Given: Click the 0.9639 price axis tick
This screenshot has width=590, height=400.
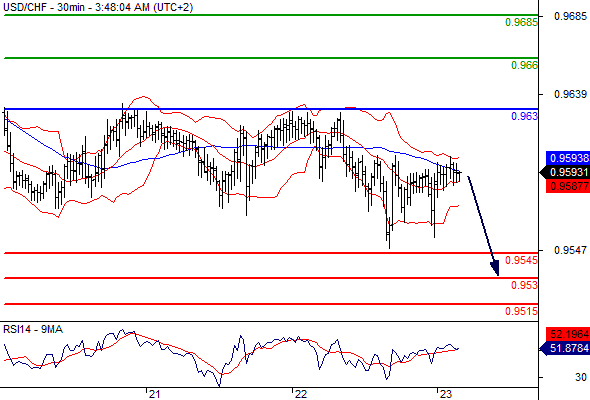Looking at the screenshot, I should click(570, 94).
